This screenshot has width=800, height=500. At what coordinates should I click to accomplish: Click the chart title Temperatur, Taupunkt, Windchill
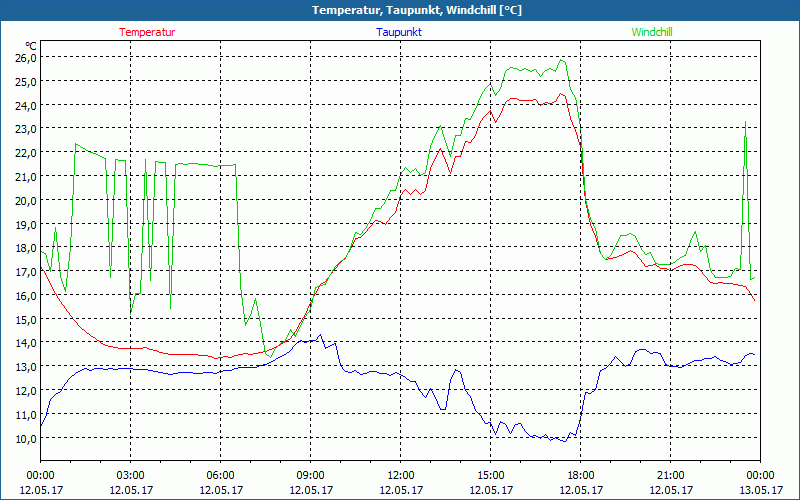click(x=417, y=10)
